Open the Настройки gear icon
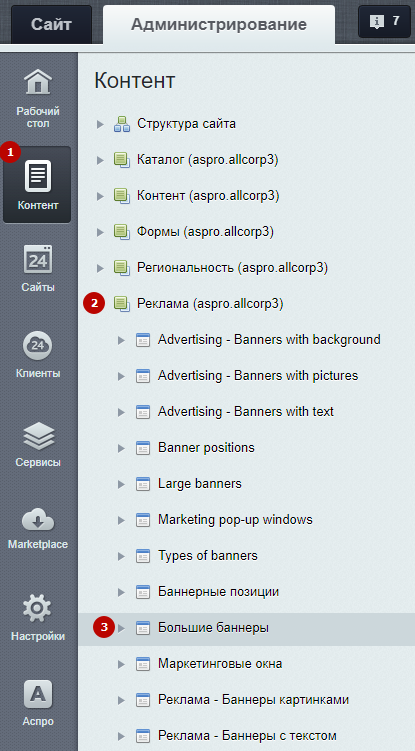This screenshot has height=751, width=415. click(x=37, y=608)
